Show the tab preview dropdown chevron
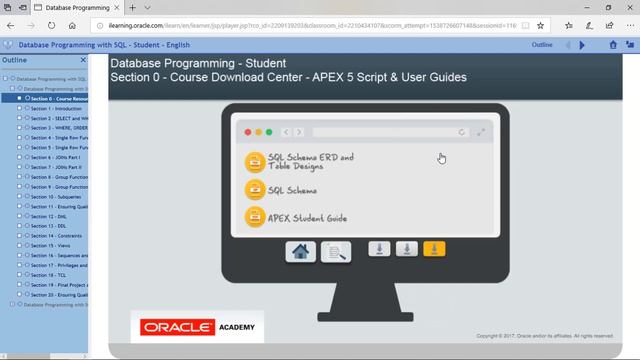 (147, 7)
